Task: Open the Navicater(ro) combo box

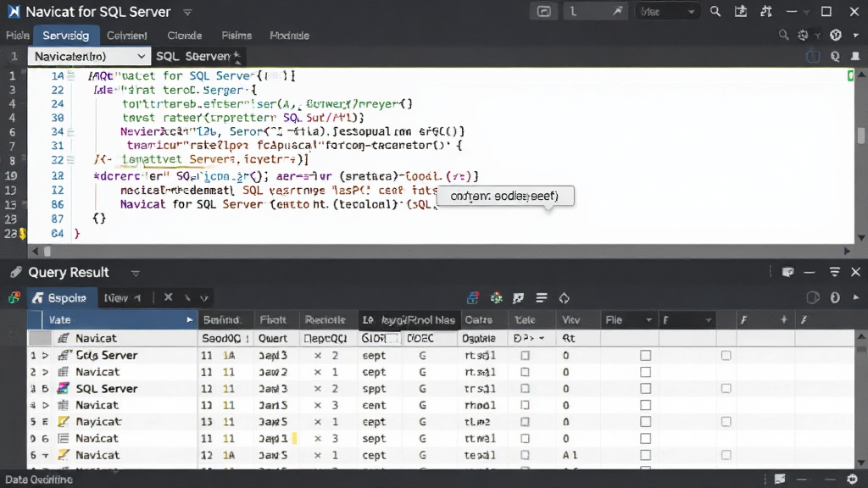Action: click(89, 57)
